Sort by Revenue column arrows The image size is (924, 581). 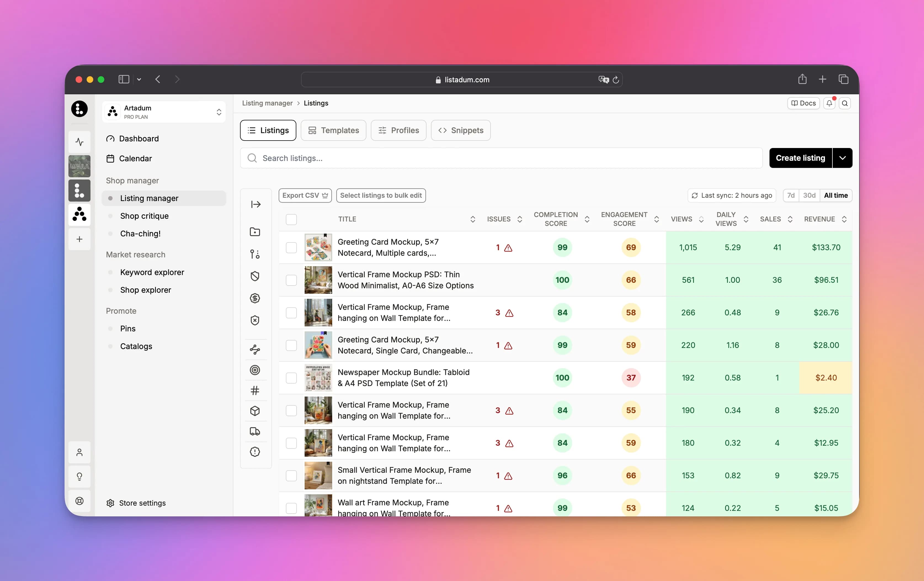coord(844,219)
